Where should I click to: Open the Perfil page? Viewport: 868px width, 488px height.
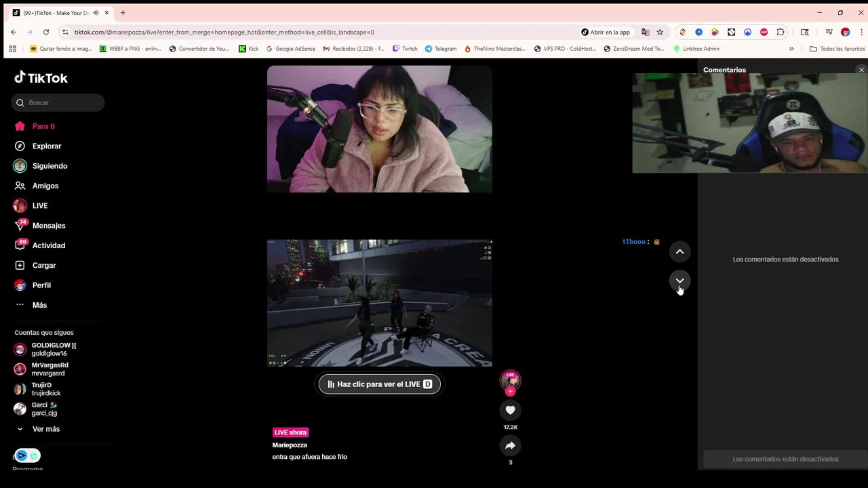tap(33, 285)
